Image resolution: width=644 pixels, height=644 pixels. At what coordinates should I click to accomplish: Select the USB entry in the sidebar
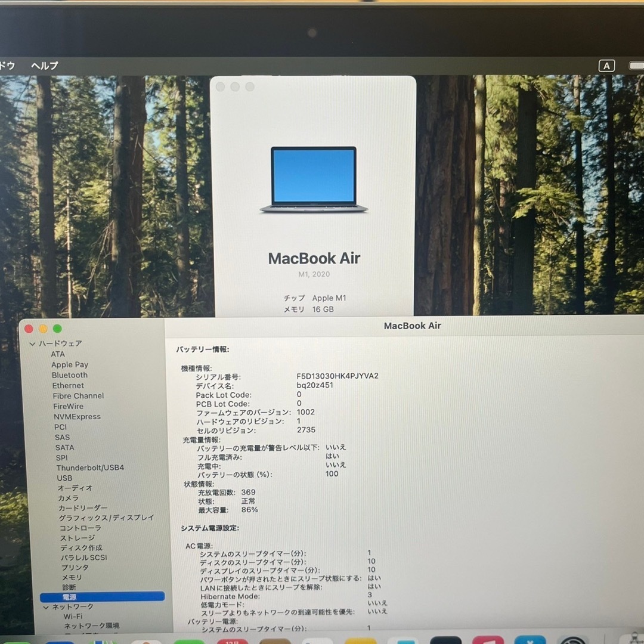click(64, 478)
